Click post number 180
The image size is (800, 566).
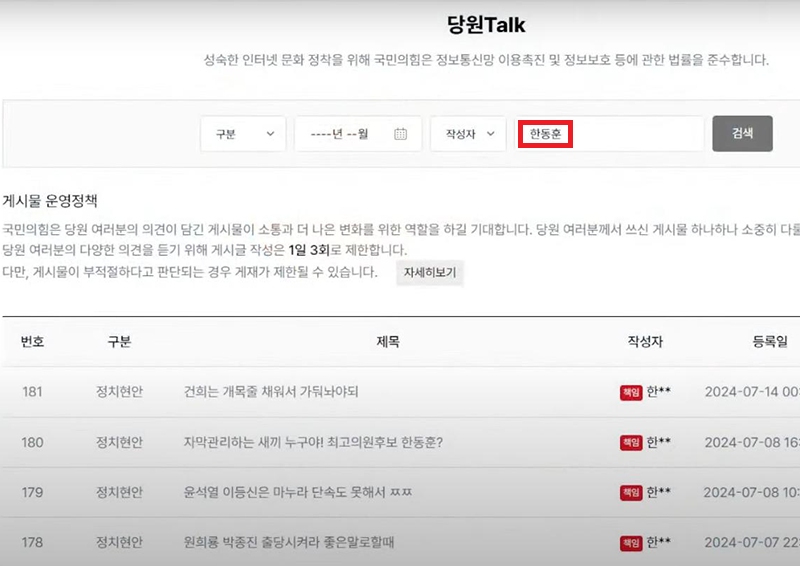tap(32, 442)
